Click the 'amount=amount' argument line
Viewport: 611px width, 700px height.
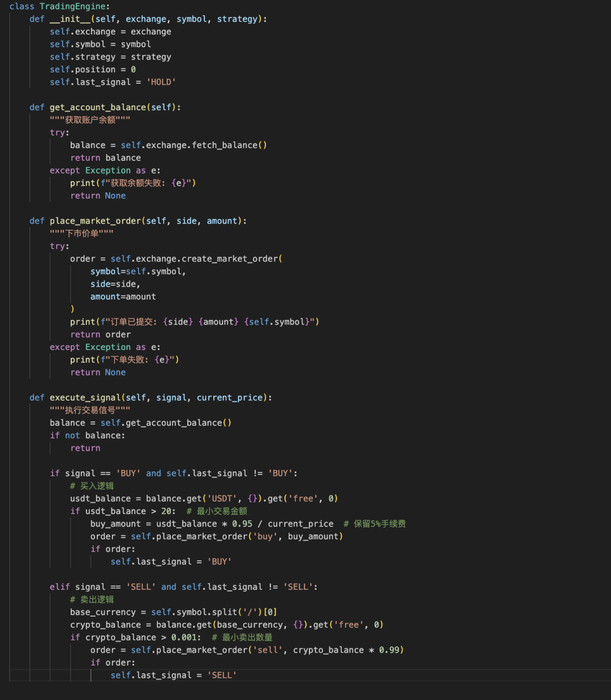(x=123, y=297)
